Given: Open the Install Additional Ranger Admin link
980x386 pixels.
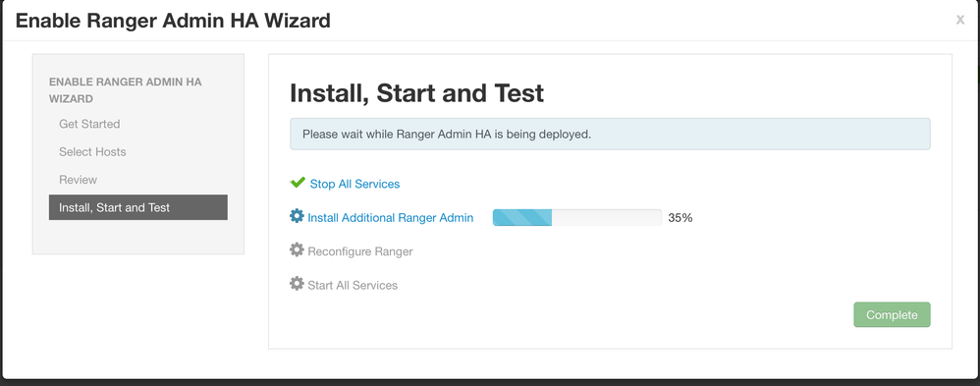Looking at the screenshot, I should (391, 218).
